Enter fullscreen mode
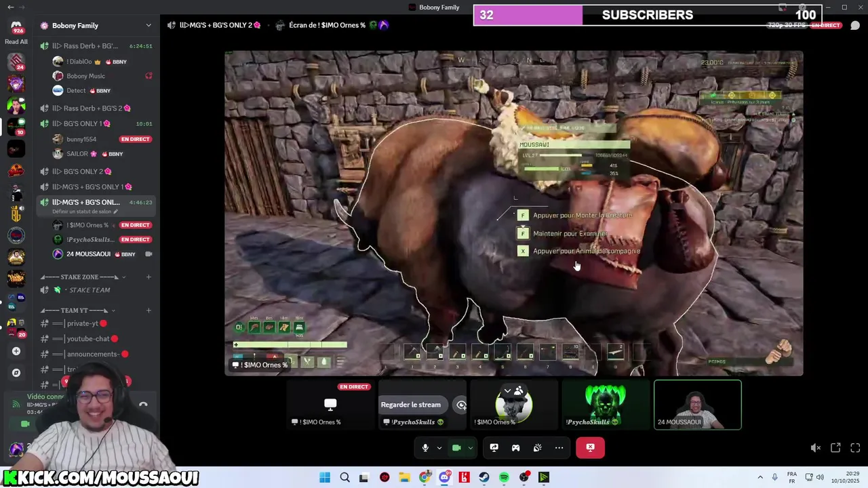The image size is (868, 488). click(x=855, y=448)
